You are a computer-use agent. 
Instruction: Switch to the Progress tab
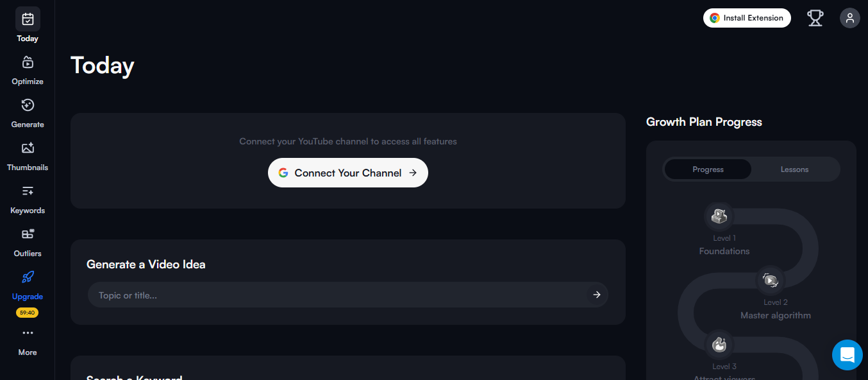(x=708, y=169)
